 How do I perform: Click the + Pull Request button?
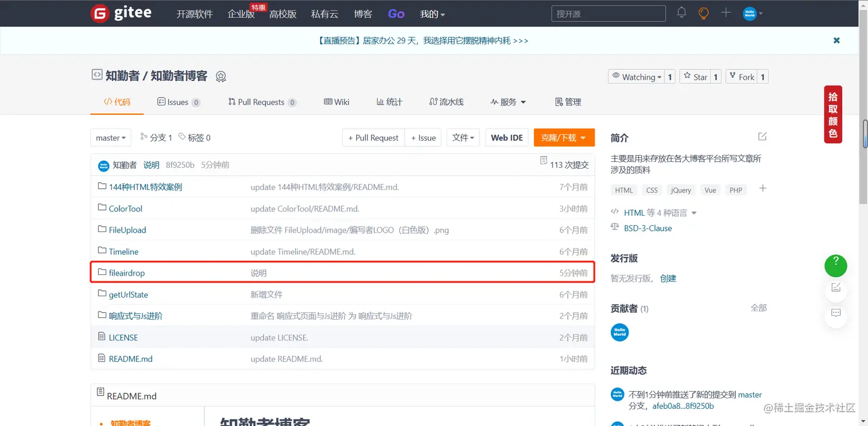373,137
